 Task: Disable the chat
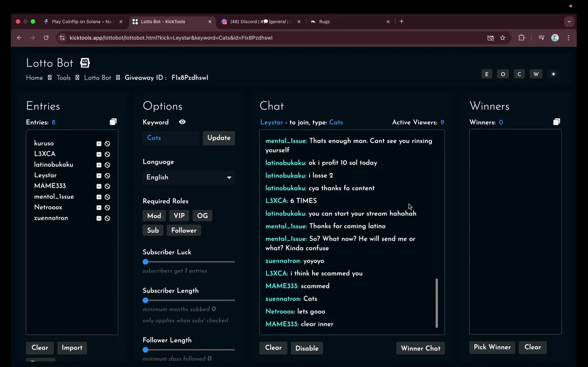click(x=307, y=348)
